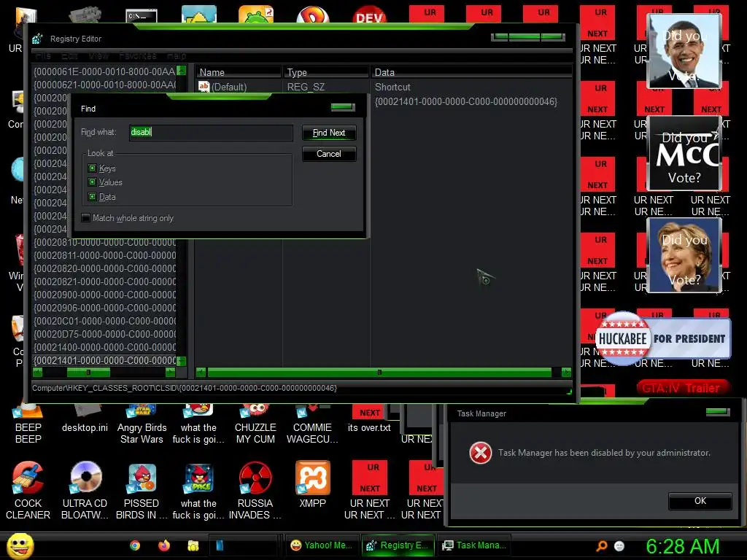The image size is (747, 560).
Task: Open the RUSSIA INVADES radiation icon
Action: click(256, 477)
